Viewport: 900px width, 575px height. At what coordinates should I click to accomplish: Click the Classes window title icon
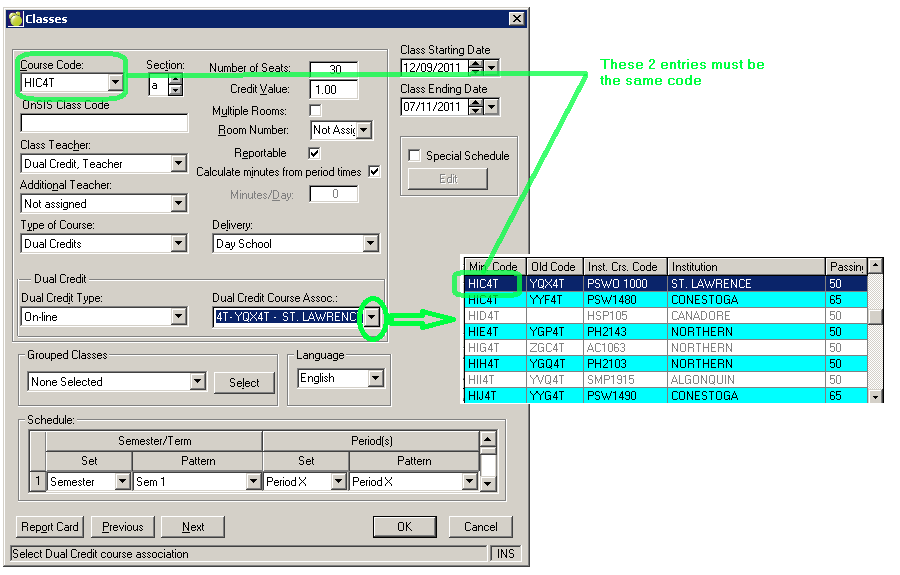click(x=15, y=19)
